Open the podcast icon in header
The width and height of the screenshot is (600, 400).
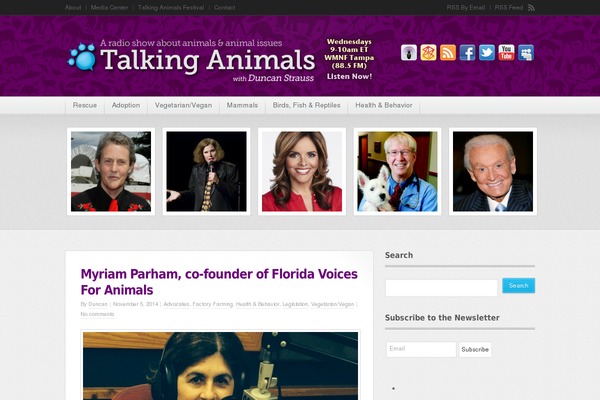click(409, 52)
